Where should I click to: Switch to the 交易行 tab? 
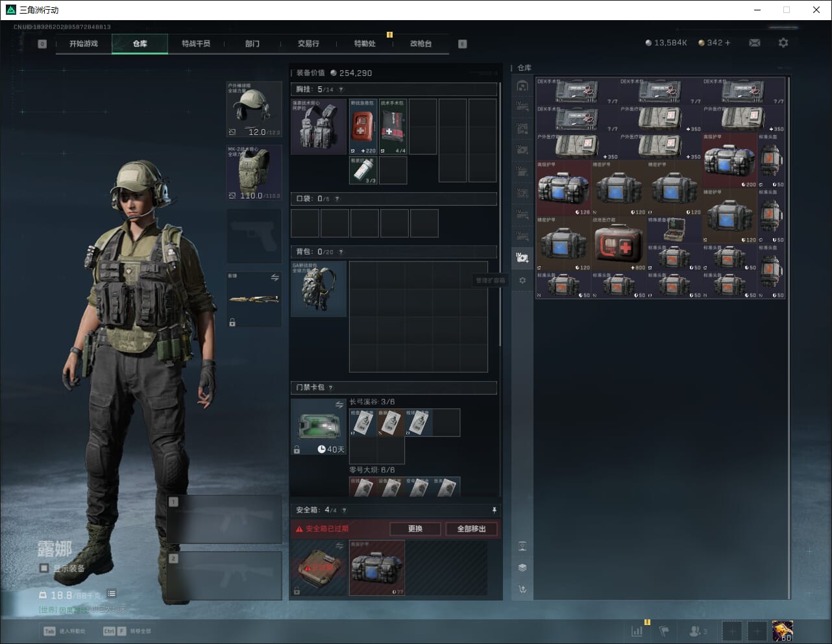pyautogui.click(x=308, y=43)
